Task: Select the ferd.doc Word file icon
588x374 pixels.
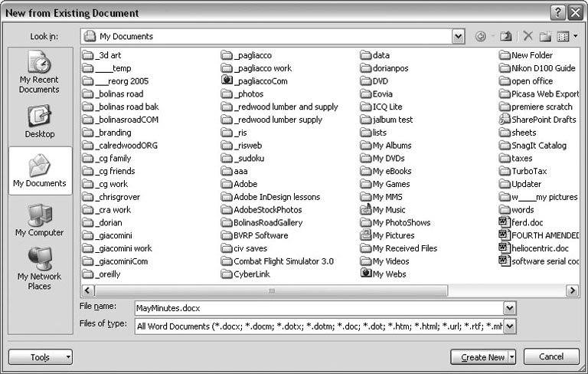Action: click(x=505, y=222)
